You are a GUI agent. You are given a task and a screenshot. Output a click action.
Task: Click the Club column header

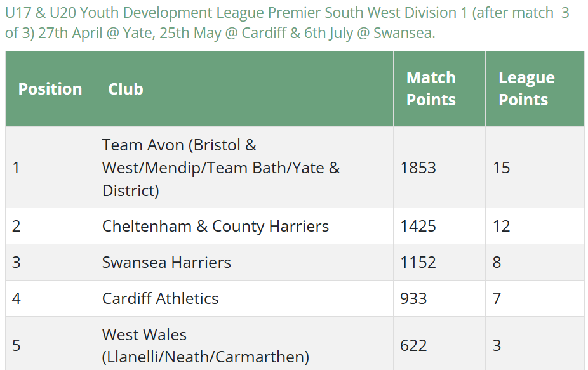[244, 89]
